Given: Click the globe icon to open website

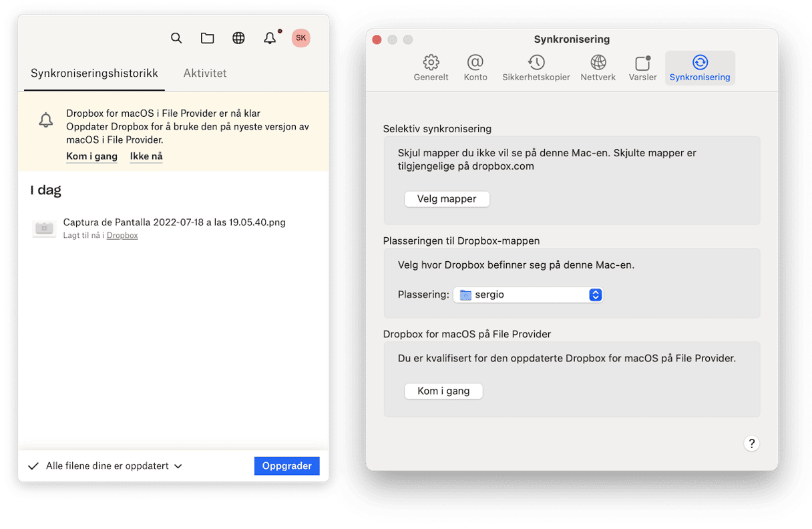Looking at the screenshot, I should [238, 38].
